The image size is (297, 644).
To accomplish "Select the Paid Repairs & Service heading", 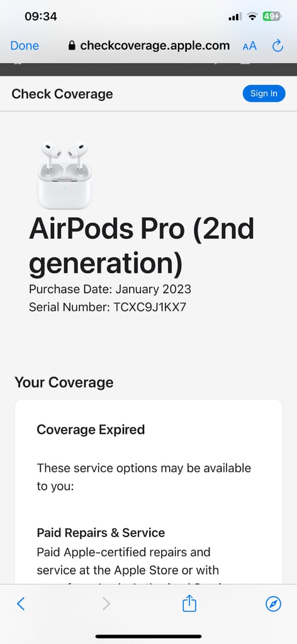I will click(x=101, y=533).
